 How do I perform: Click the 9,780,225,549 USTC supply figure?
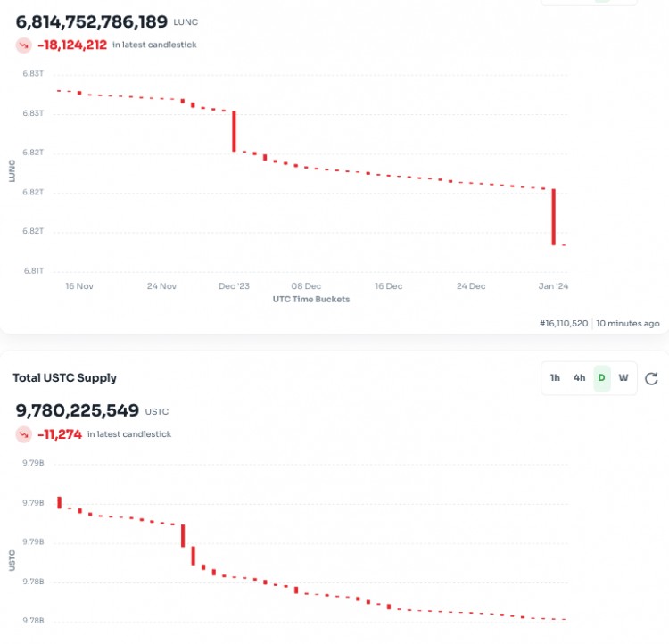tap(78, 410)
